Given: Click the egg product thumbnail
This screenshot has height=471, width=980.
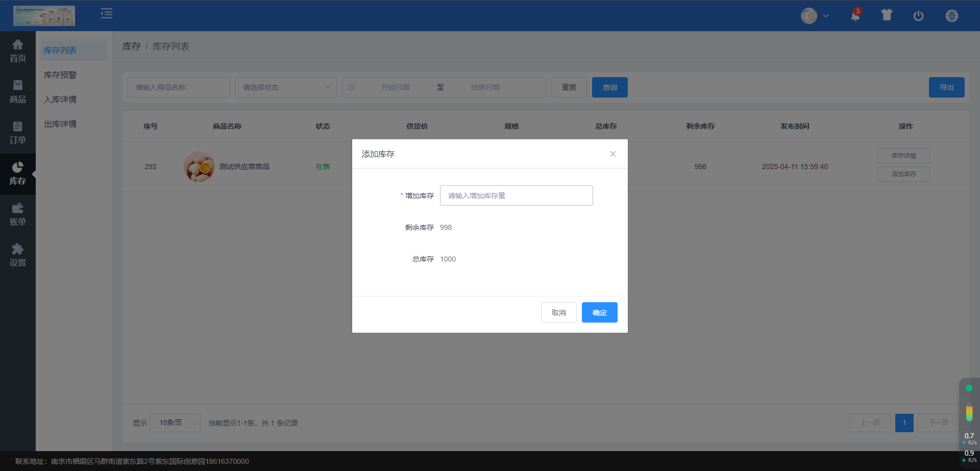Looking at the screenshot, I should (x=199, y=167).
